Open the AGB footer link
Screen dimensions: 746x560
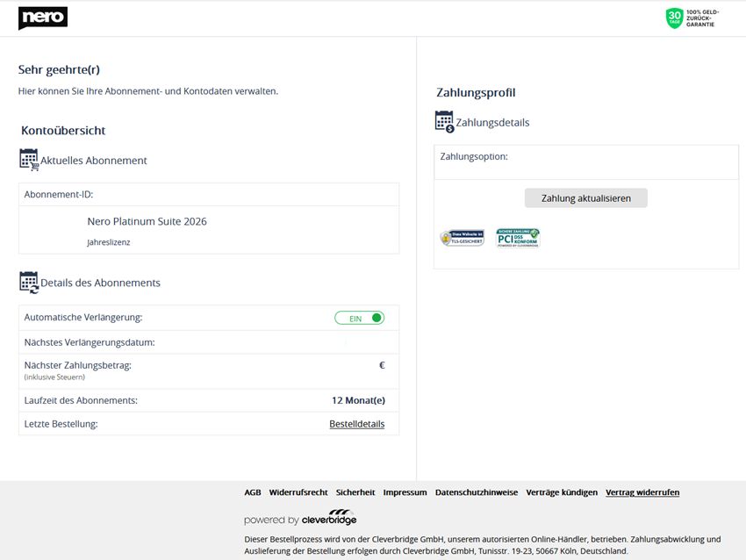click(253, 492)
